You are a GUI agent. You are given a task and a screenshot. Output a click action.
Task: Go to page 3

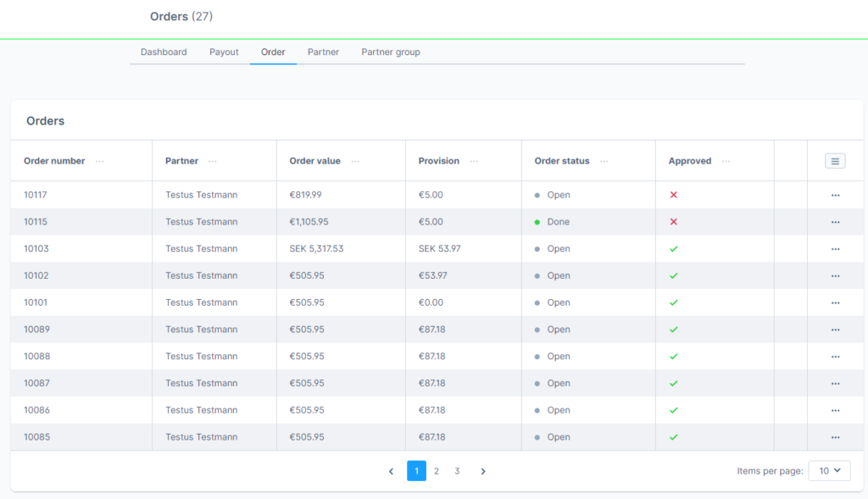click(x=457, y=471)
